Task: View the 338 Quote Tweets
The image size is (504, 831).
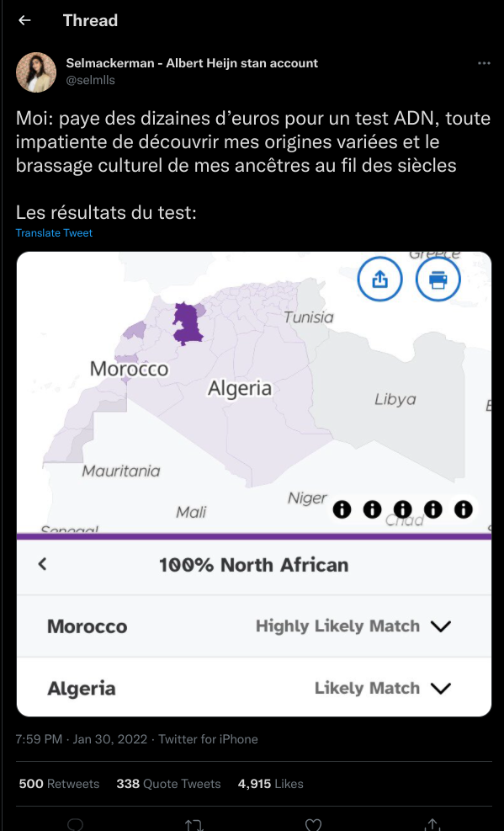Action: tap(168, 784)
